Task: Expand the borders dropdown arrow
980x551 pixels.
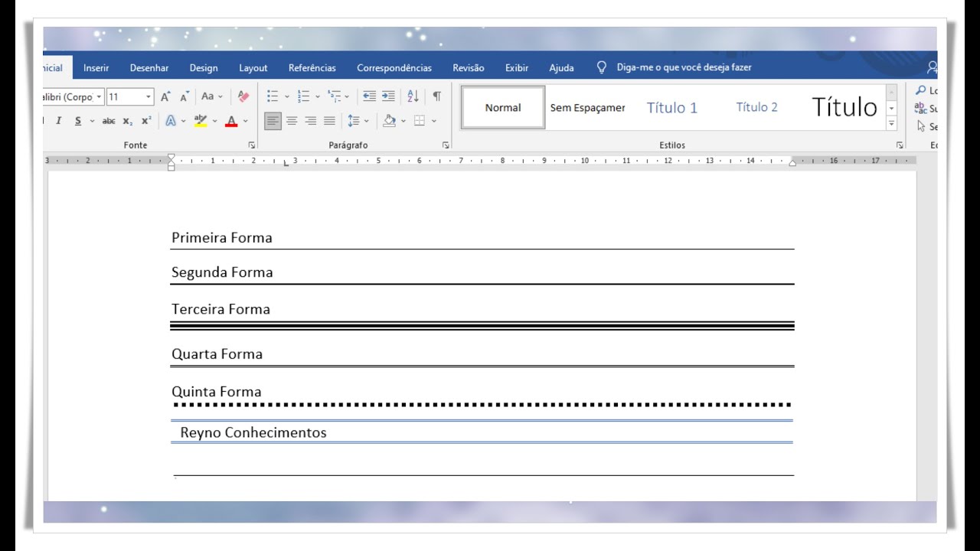Action: (434, 121)
